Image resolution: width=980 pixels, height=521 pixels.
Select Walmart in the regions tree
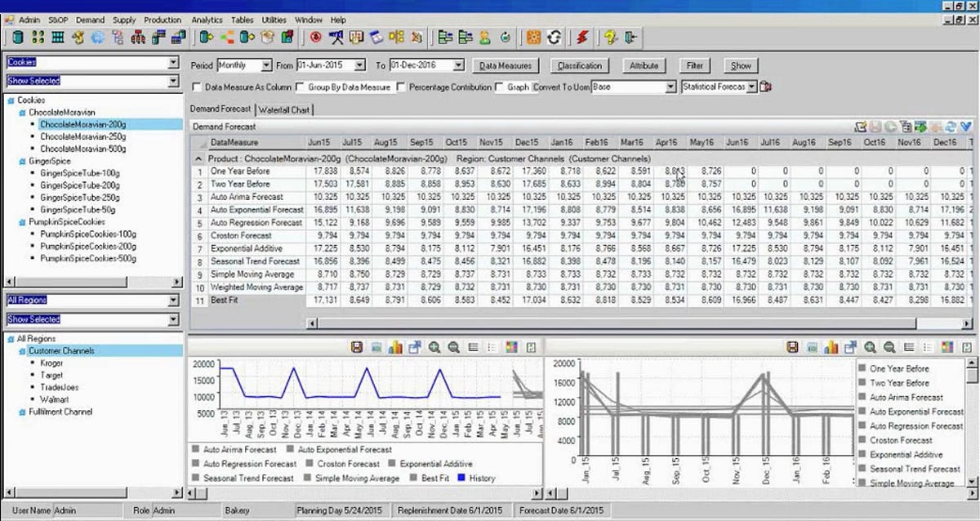pos(55,399)
